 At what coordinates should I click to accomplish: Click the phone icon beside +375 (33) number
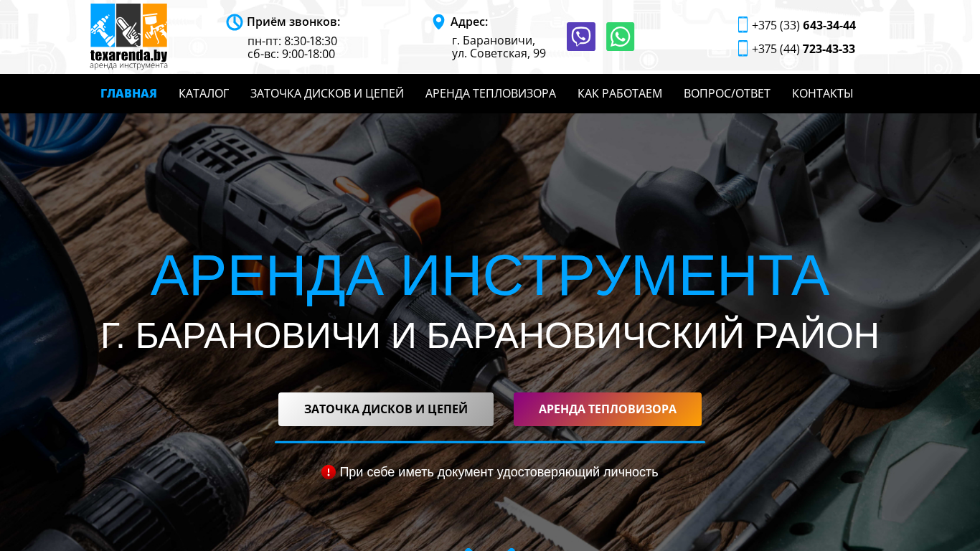click(x=743, y=25)
